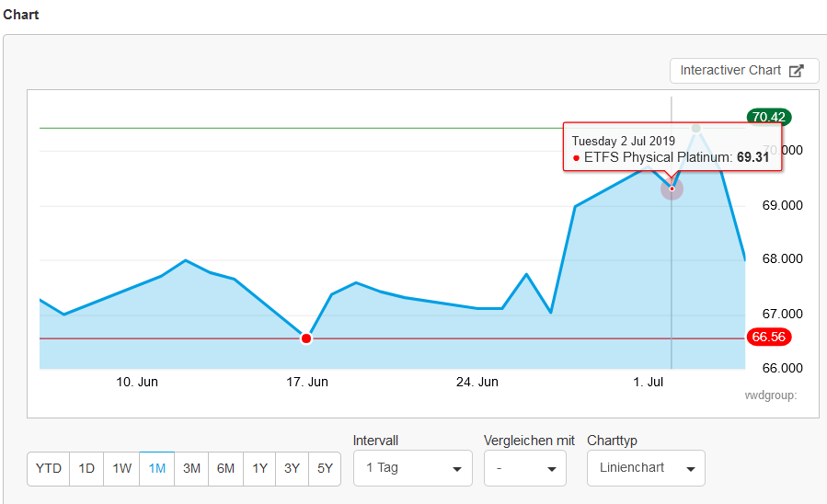Select the 1D time range

(x=86, y=468)
